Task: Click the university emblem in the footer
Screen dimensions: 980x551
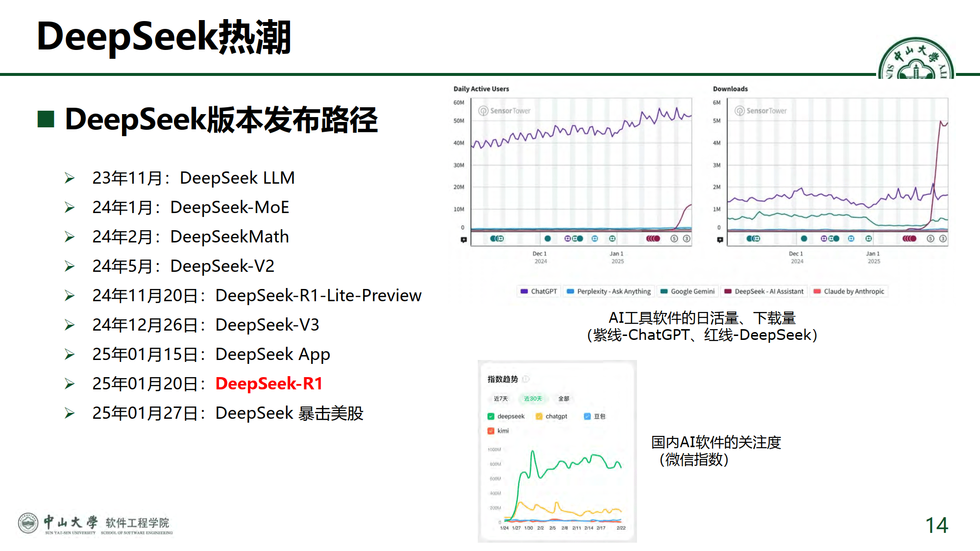Action: click(x=28, y=523)
